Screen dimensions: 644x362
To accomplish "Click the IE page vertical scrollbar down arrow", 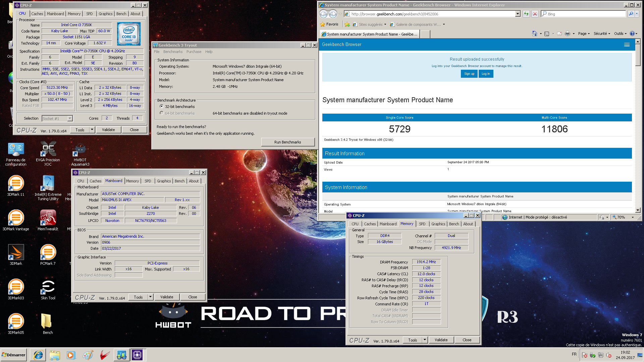I will coord(638,210).
